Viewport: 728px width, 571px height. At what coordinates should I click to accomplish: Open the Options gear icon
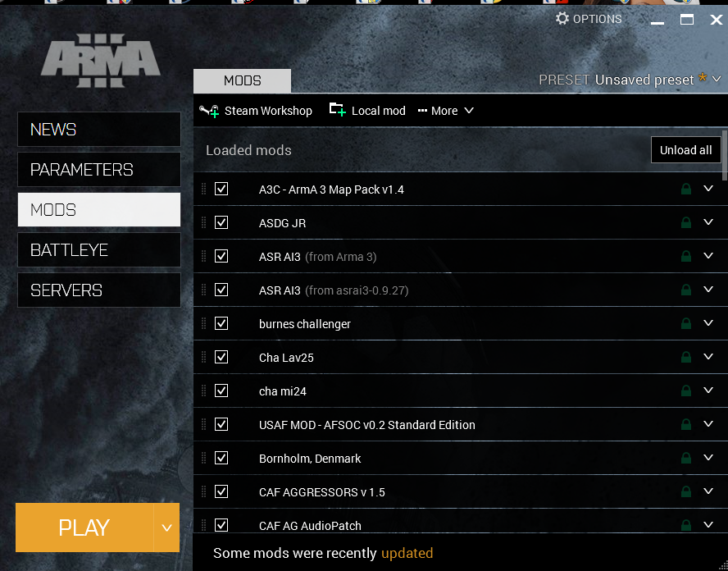[x=562, y=18]
